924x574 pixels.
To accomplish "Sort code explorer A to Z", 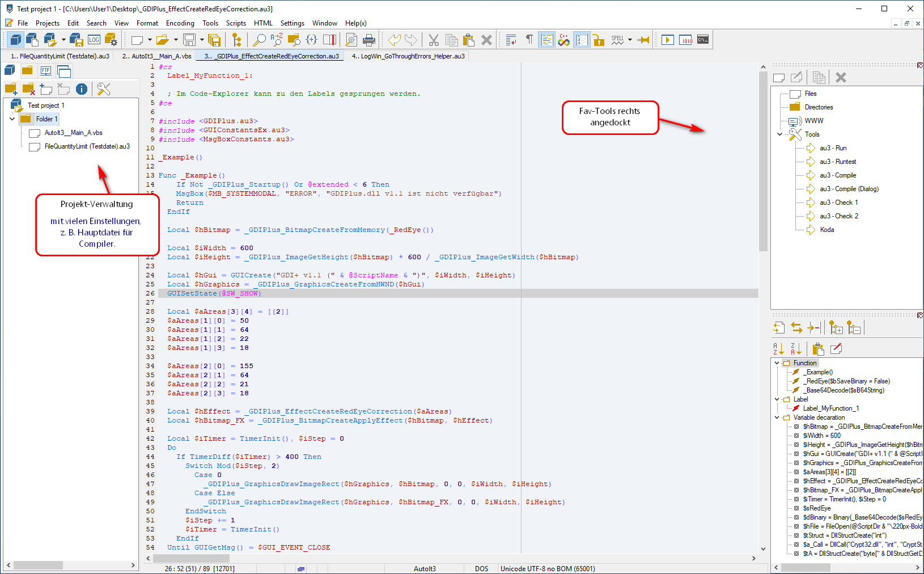I will [x=778, y=349].
